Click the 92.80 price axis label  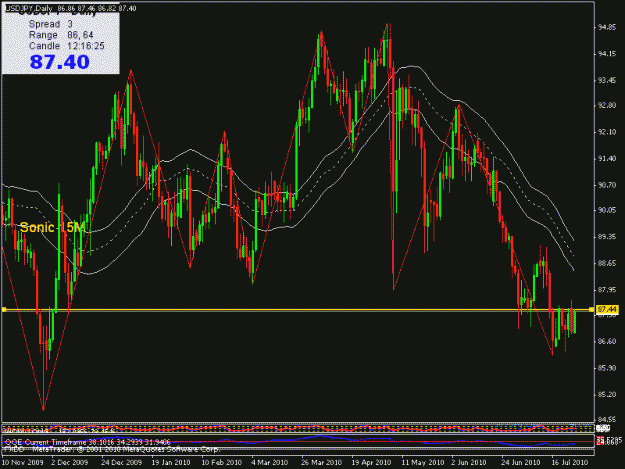tap(607, 106)
